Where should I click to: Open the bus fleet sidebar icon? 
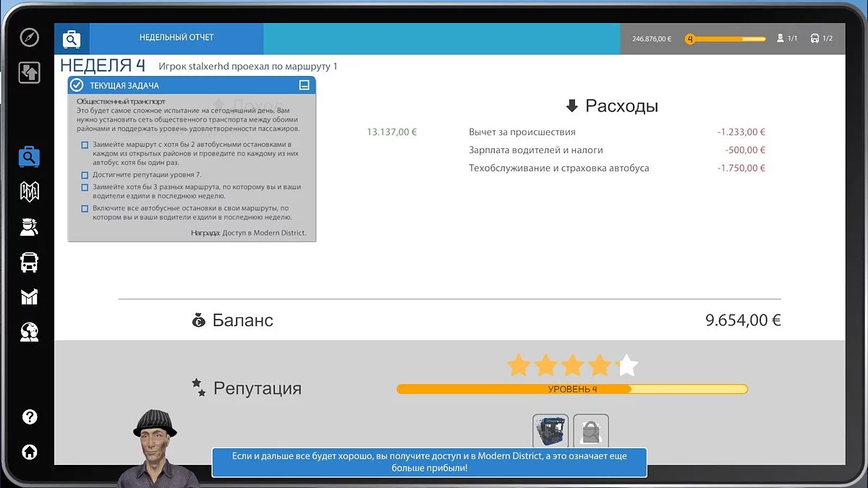pos(29,262)
